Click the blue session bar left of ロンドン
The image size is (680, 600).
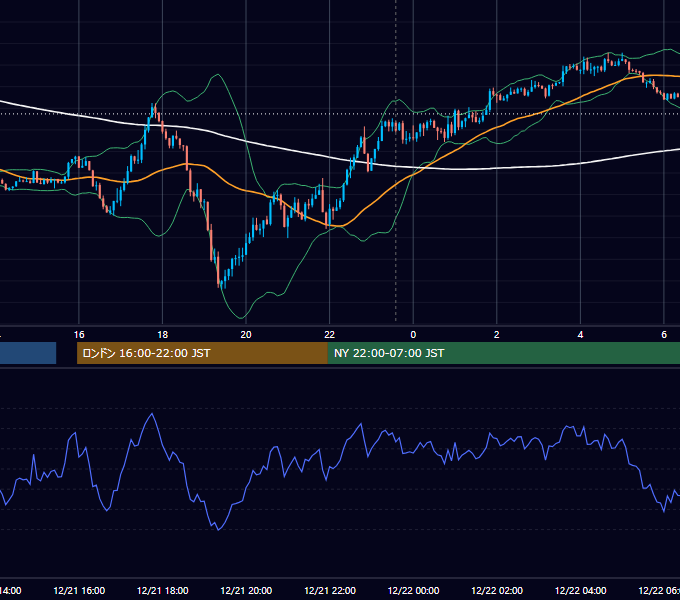(28, 353)
